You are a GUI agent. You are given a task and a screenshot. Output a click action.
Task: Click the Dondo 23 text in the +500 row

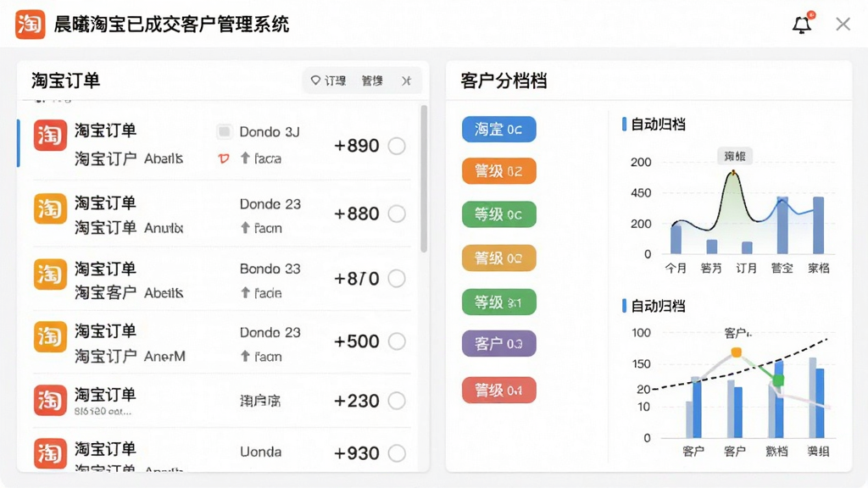tap(270, 332)
